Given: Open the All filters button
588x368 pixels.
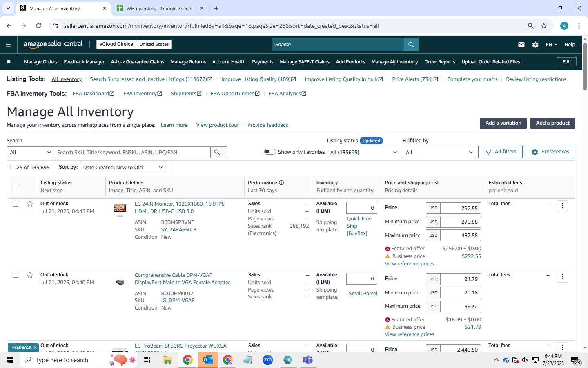Looking at the screenshot, I should pos(501,152).
